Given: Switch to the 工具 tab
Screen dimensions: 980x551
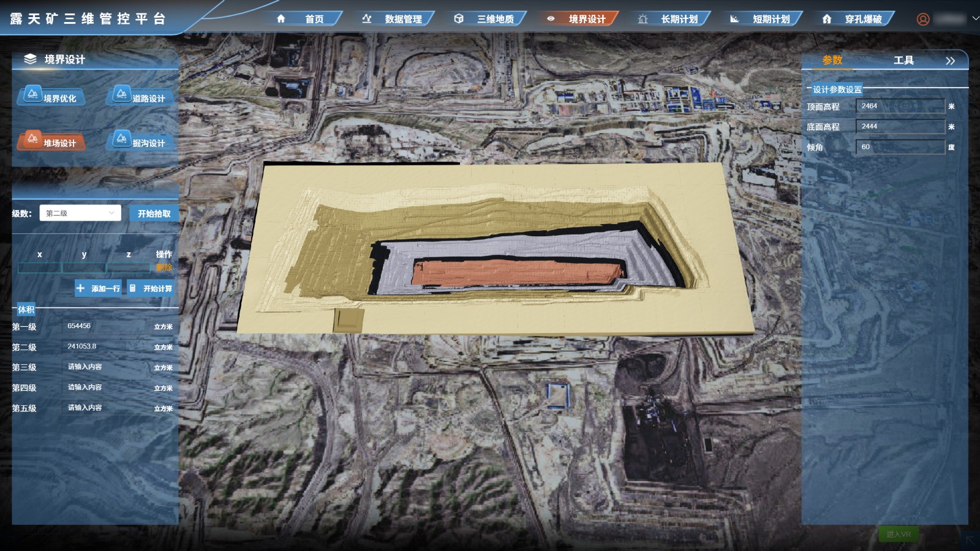Looking at the screenshot, I should point(903,60).
